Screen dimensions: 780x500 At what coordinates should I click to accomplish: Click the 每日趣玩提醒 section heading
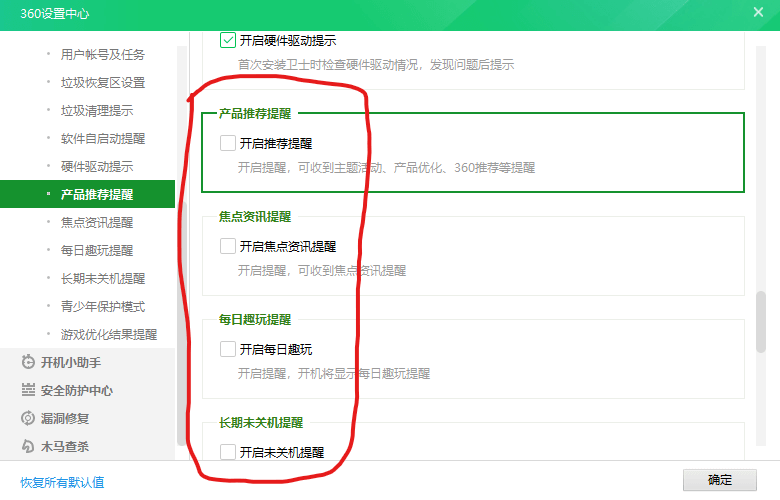(x=255, y=319)
